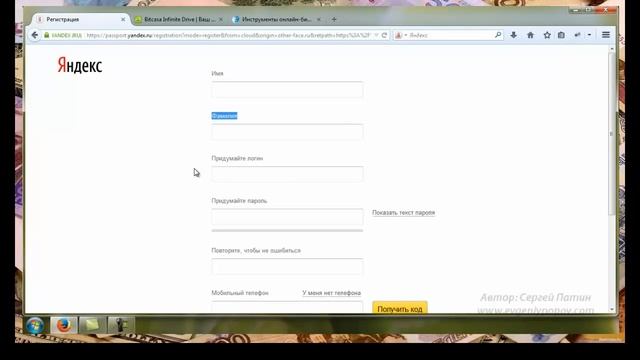This screenshot has height=360, width=640.
Task: Switch to Инструменты онлайн-би... tab
Action: click(277, 19)
